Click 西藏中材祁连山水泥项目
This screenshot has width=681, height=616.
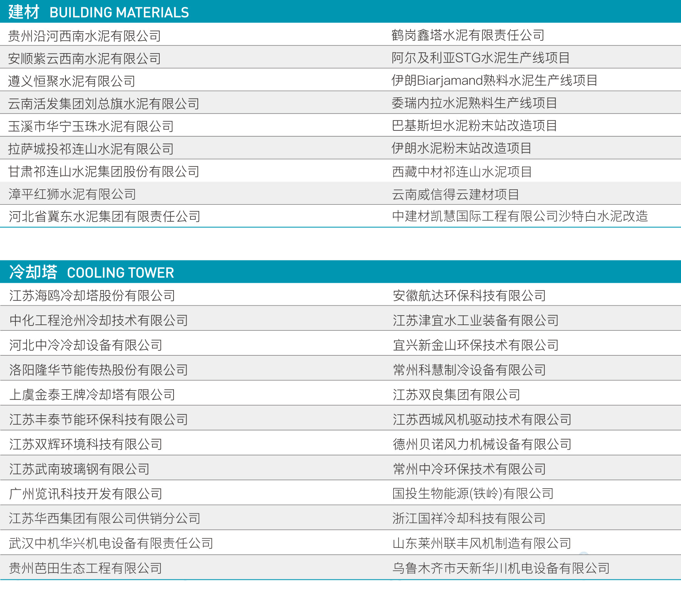click(x=462, y=172)
